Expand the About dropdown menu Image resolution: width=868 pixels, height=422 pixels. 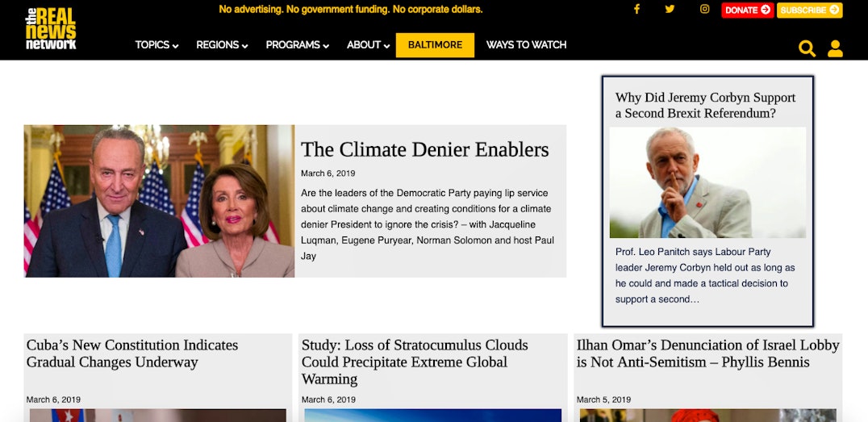368,45
